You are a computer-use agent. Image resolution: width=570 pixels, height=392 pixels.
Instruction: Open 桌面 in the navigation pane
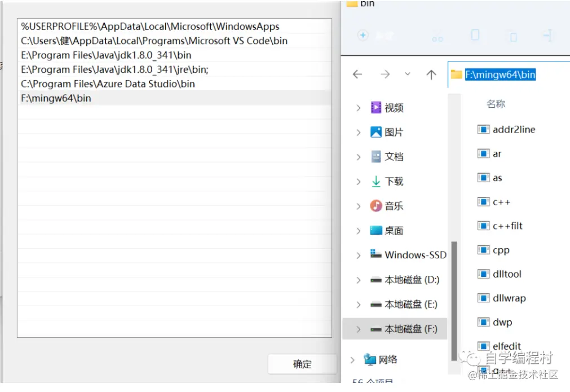tap(387, 231)
